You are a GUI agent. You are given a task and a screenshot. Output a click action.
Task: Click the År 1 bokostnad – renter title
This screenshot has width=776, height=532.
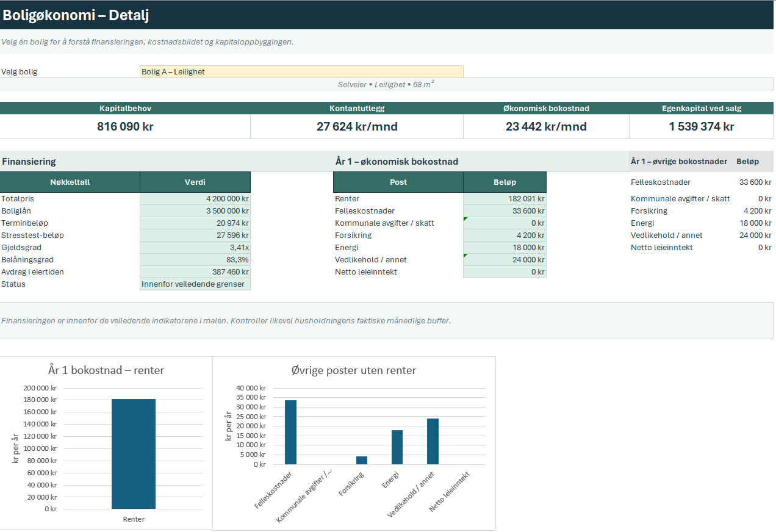(106, 370)
